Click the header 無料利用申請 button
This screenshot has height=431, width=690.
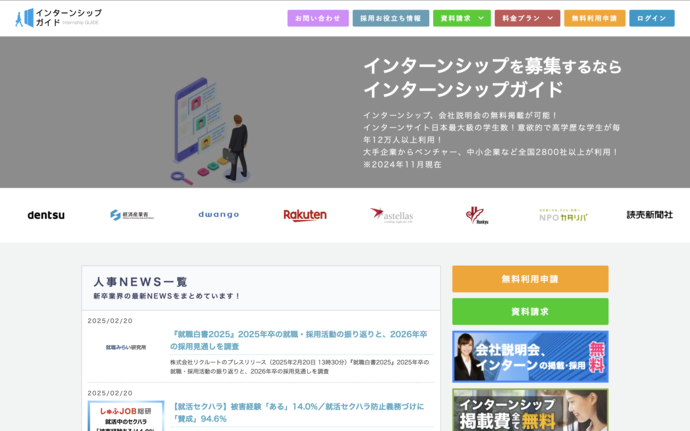[x=594, y=18]
